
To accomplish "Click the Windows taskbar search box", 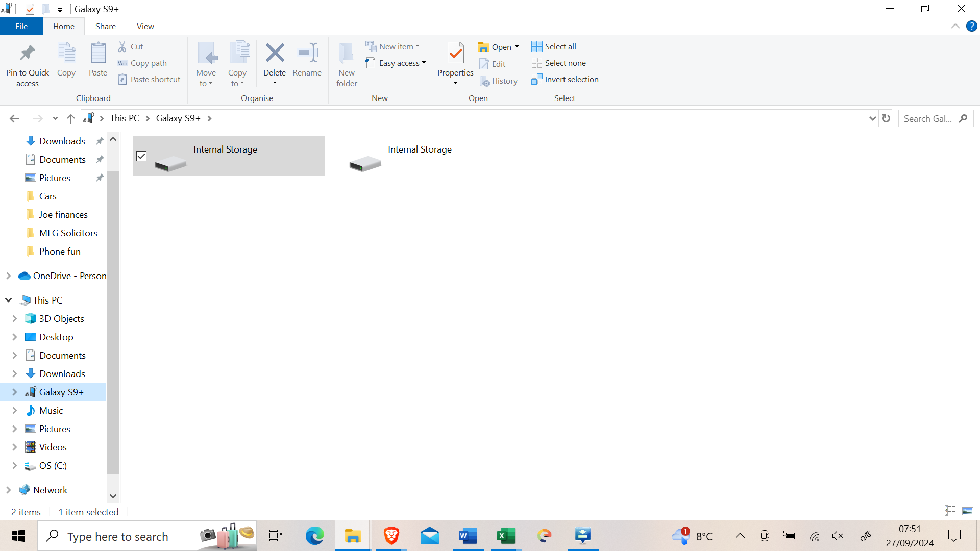I will tap(148, 536).
